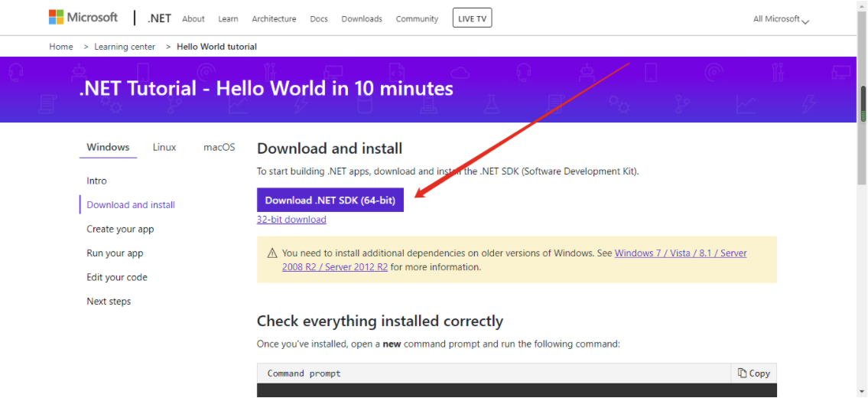This screenshot has height=398, width=868.
Task: Click the warning triangle icon
Action: (271, 253)
